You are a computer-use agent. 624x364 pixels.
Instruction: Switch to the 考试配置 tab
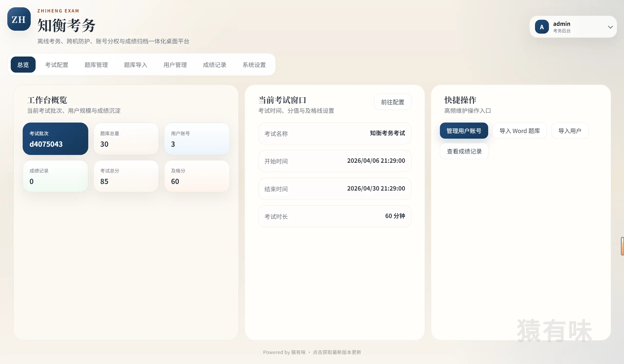coord(57,65)
